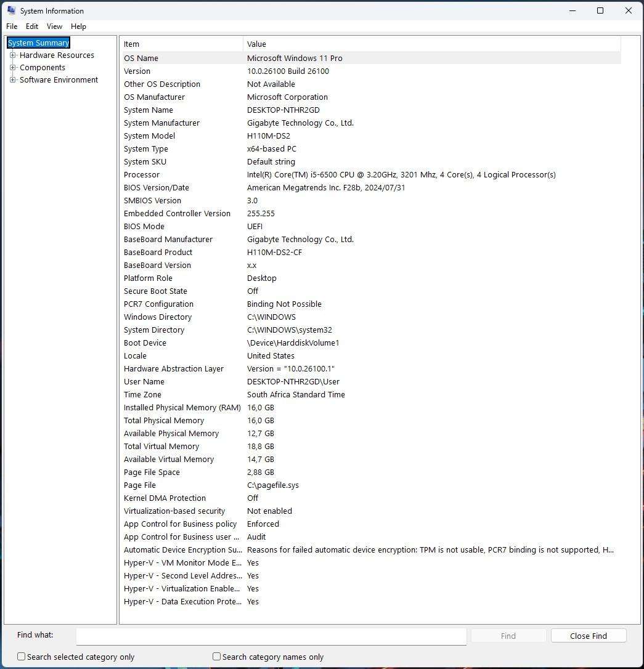Viewport: 644px width, 669px height.
Task: Enable the Search selected category only checkbox
Action: tap(21, 657)
